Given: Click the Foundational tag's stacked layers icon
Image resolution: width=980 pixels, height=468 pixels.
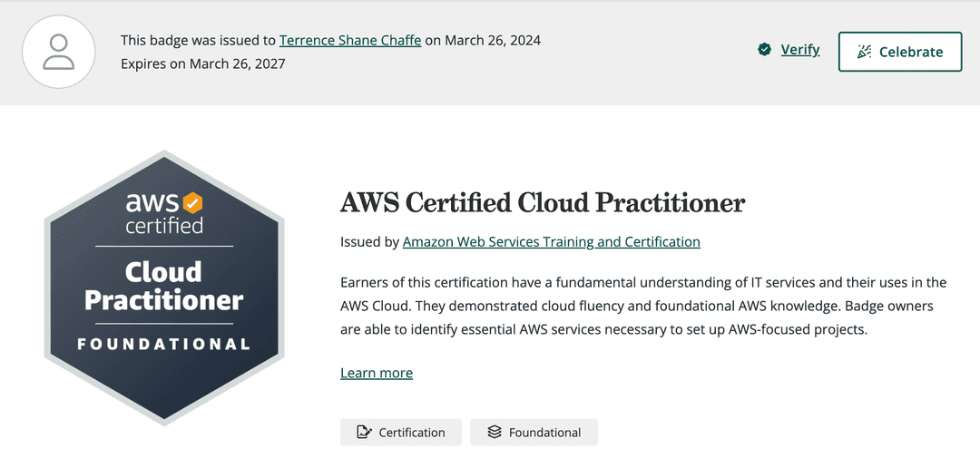Looking at the screenshot, I should 495,433.
